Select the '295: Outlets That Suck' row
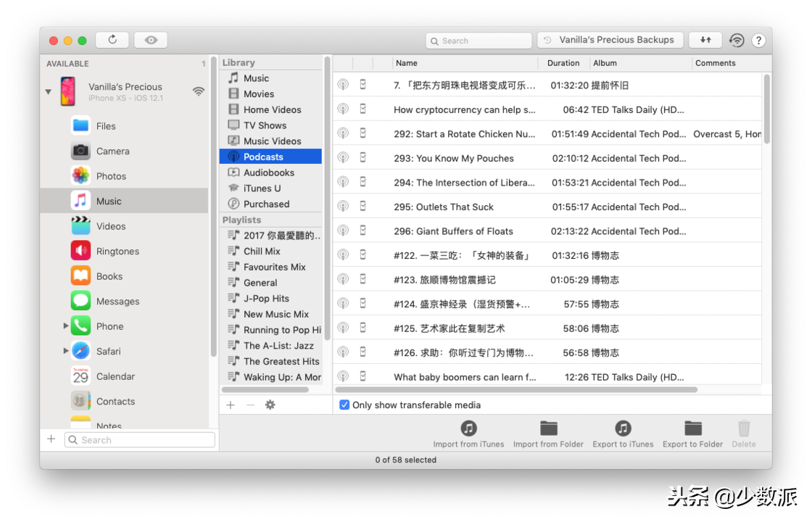Image resolution: width=812 pixels, height=522 pixels. point(547,207)
